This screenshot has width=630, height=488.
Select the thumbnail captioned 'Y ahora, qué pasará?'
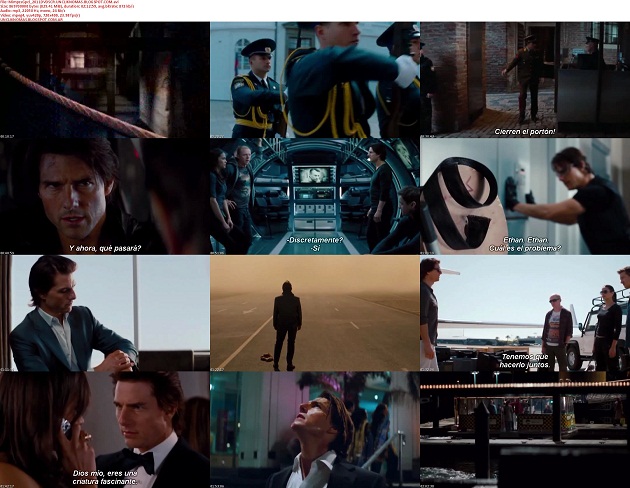click(104, 196)
